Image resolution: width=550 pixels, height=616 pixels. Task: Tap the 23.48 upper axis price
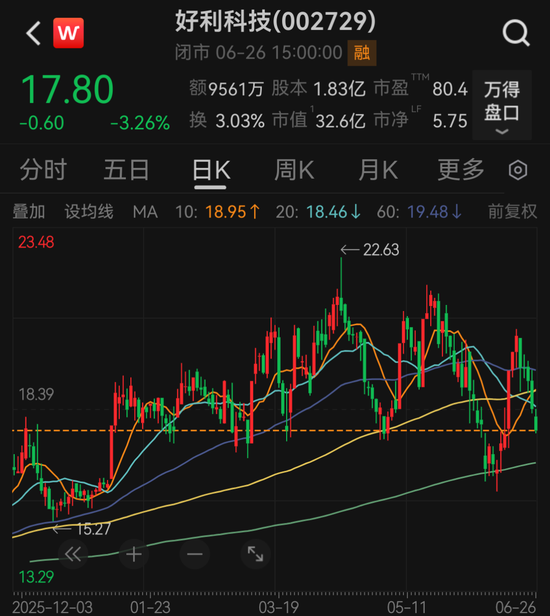(x=36, y=242)
